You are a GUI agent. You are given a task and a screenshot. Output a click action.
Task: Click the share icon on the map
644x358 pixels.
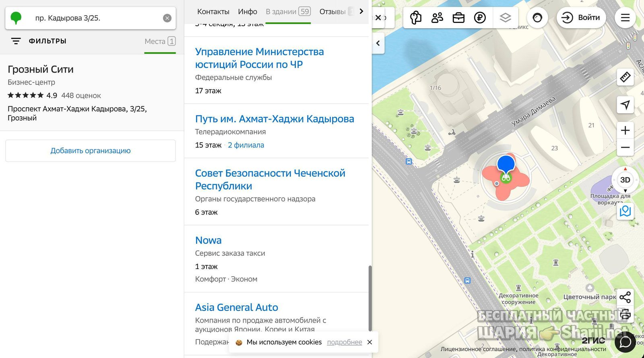(625, 297)
